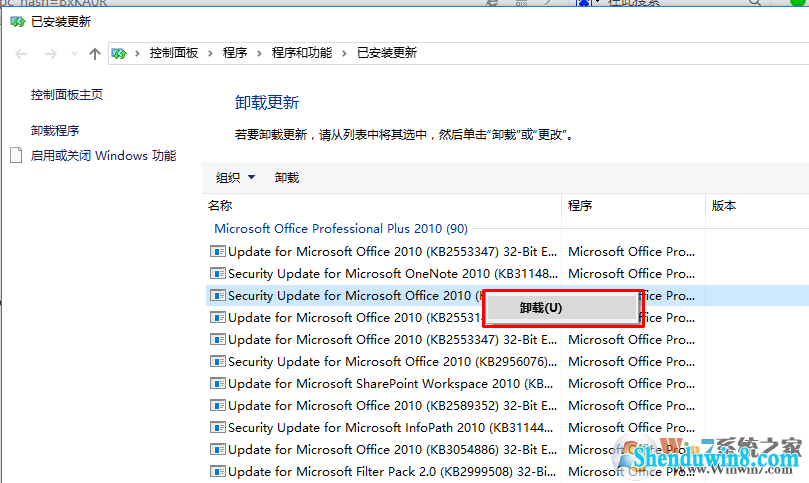Screen dimensions: 809x483
Task: Click icon of the KB2589352 update
Action: 218,406
